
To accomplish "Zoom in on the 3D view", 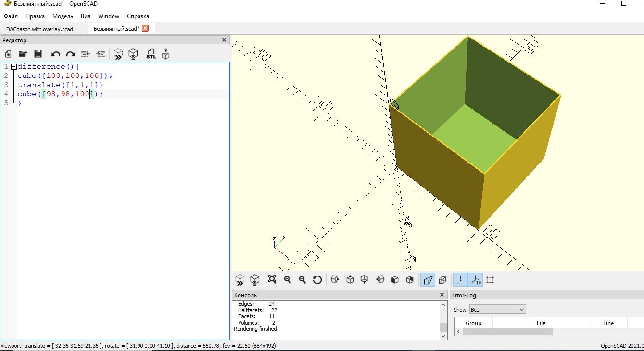I will [288, 279].
